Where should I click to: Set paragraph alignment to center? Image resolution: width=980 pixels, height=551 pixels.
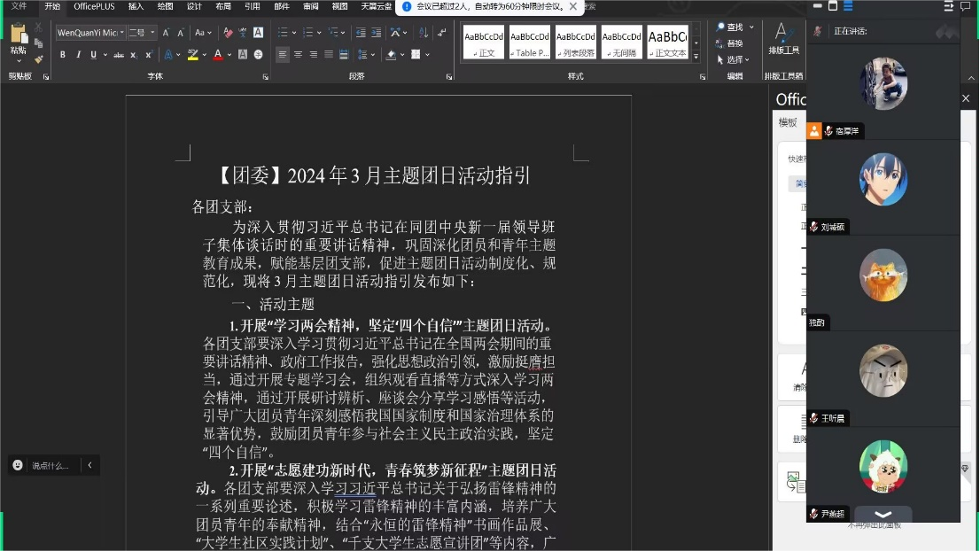298,55
